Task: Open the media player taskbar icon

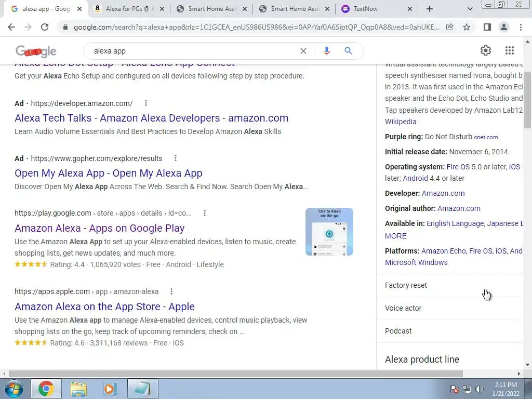Action: 109,389
